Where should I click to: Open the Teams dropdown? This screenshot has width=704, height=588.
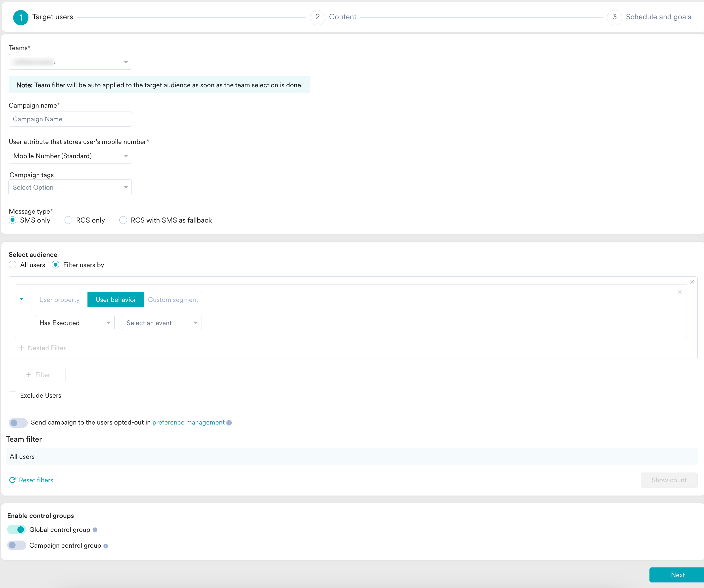click(70, 62)
